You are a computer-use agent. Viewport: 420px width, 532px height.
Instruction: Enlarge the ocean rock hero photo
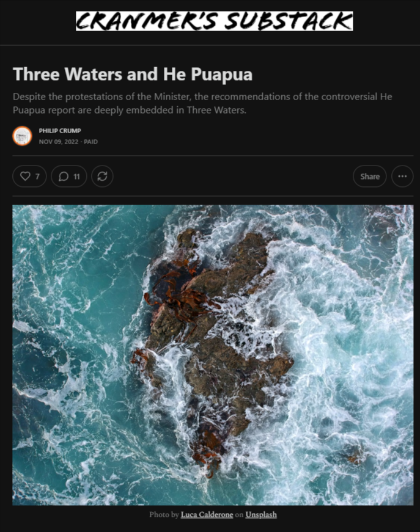213,355
